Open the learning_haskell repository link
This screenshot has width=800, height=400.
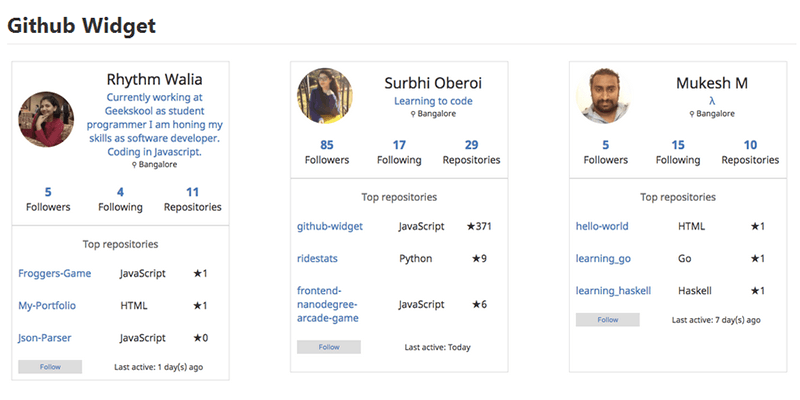613,290
